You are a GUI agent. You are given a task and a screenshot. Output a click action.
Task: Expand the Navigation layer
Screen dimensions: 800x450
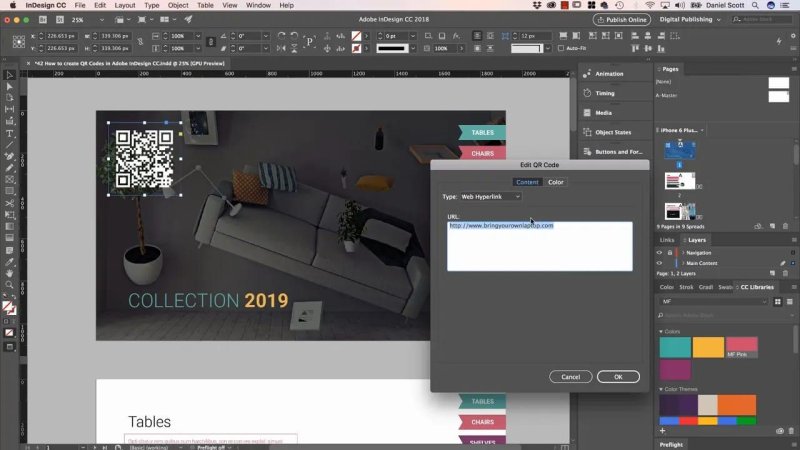(683, 253)
